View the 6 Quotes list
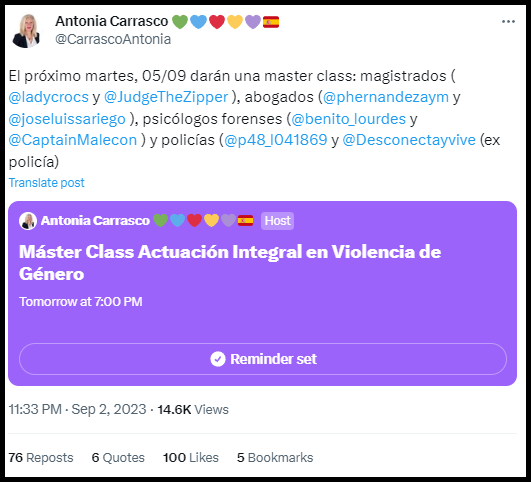 pos(118,458)
